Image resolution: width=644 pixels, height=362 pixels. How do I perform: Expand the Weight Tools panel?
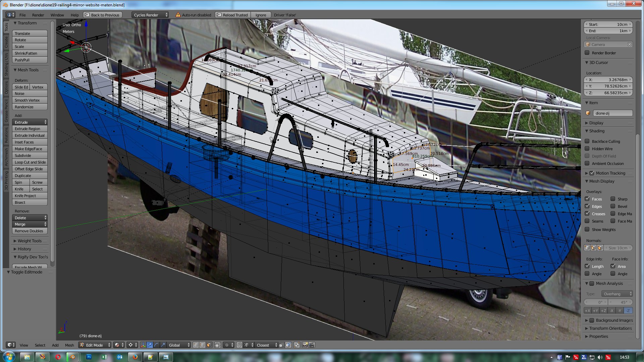point(30,241)
